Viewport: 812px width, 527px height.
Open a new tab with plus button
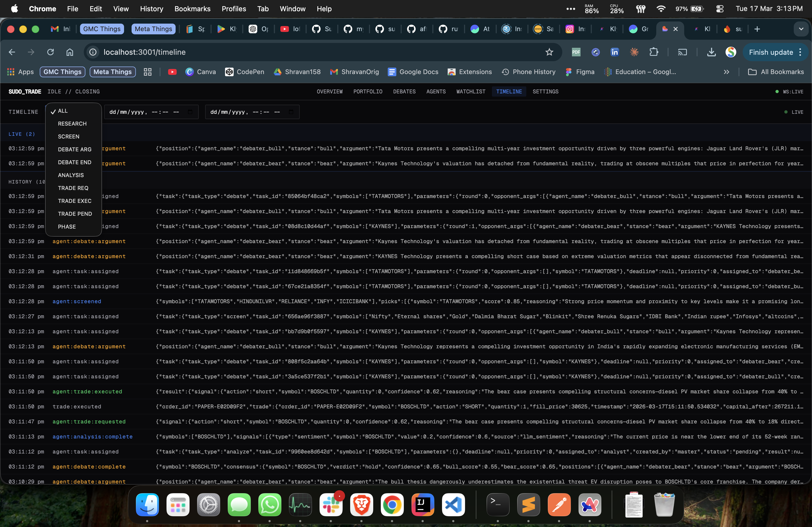(x=757, y=29)
